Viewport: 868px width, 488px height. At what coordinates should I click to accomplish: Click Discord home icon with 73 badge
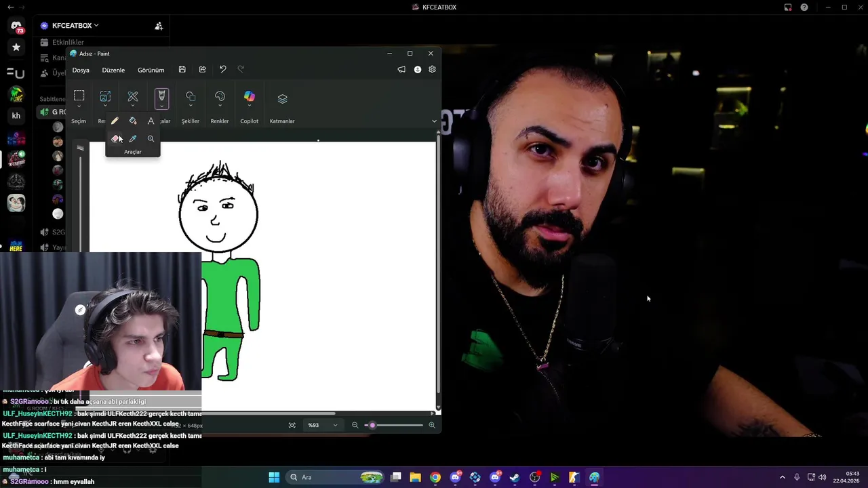(16, 26)
